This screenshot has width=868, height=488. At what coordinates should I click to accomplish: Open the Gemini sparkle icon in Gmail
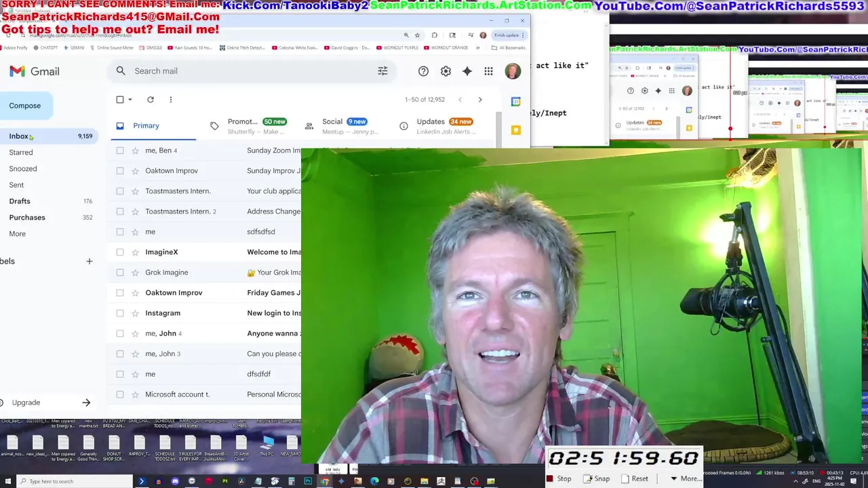click(467, 71)
